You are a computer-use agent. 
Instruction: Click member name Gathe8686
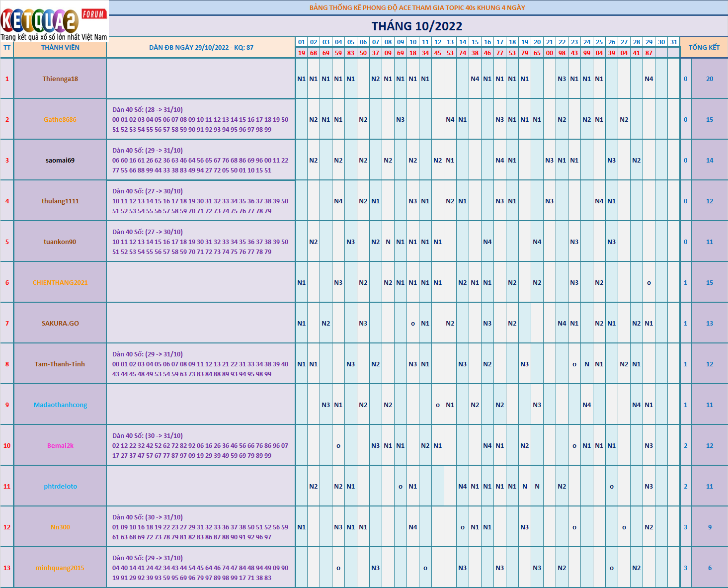[x=60, y=119]
